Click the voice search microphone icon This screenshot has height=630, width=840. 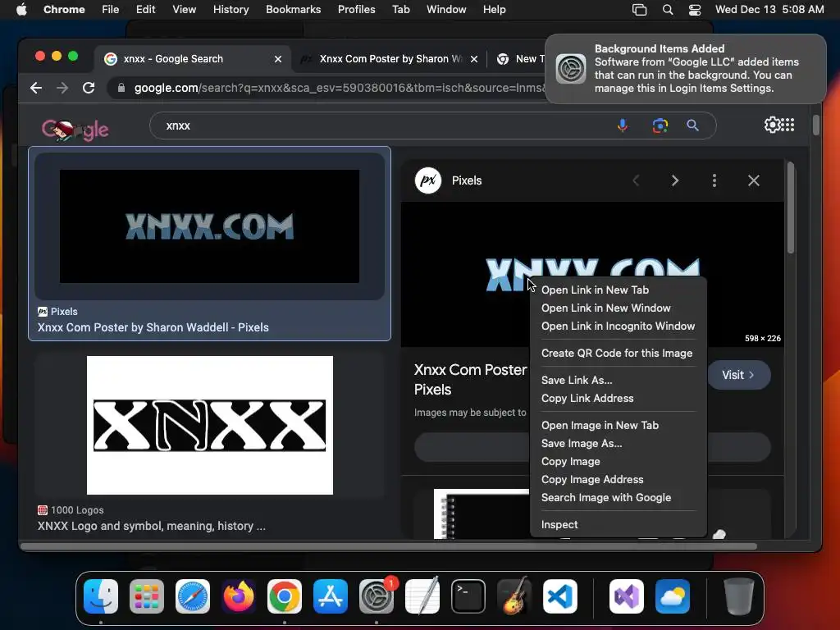click(x=623, y=126)
